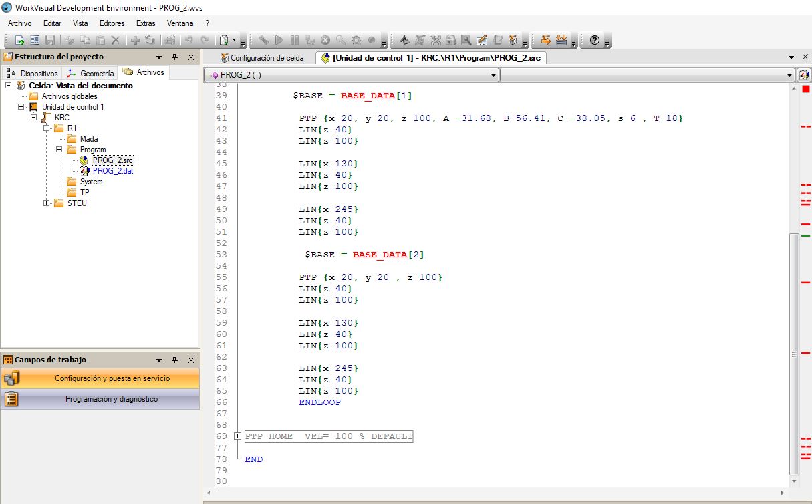This screenshot has width=812, height=504.
Task: Click the wrench icon in debug toolbar
Action: pyautogui.click(x=263, y=41)
